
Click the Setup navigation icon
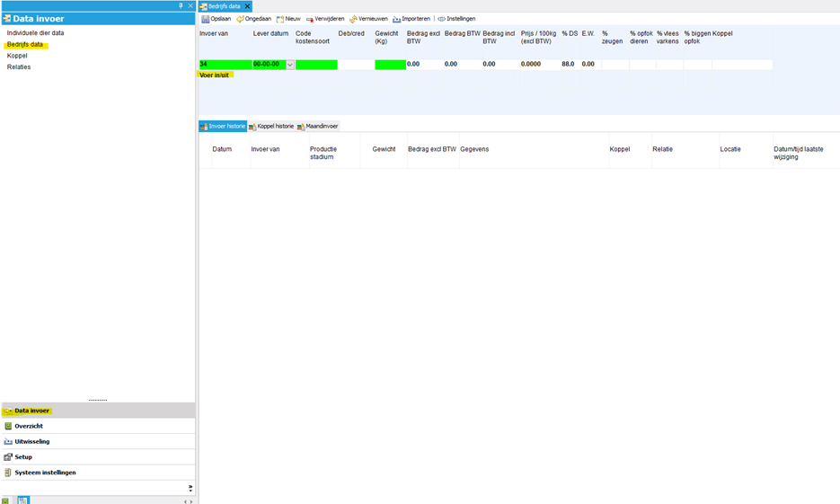[8, 457]
